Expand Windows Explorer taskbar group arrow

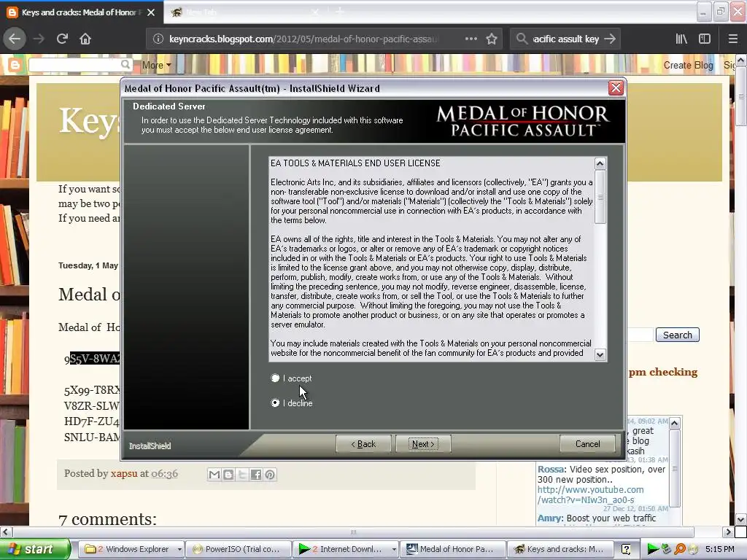(x=179, y=549)
